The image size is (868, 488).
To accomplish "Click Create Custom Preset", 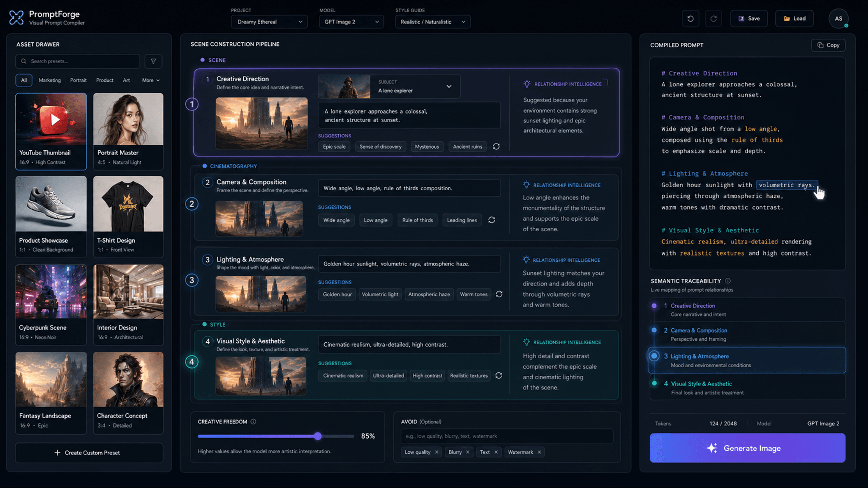I will click(89, 453).
